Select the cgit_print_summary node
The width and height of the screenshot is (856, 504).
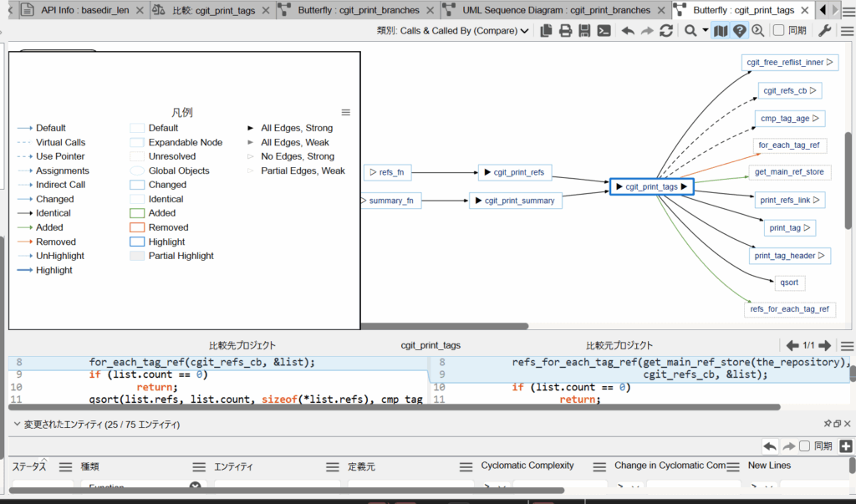[513, 201]
